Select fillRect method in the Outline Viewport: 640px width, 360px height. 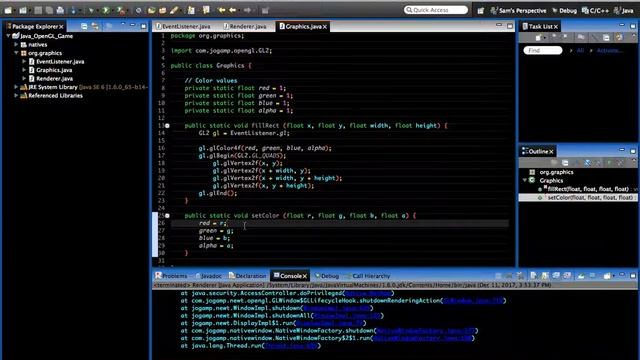(x=588, y=189)
